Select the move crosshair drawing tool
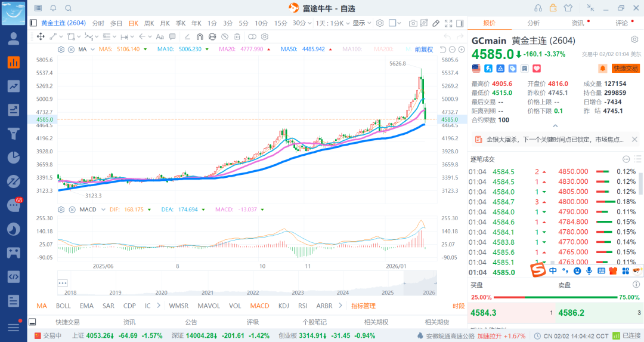644x342 pixels. point(41,36)
